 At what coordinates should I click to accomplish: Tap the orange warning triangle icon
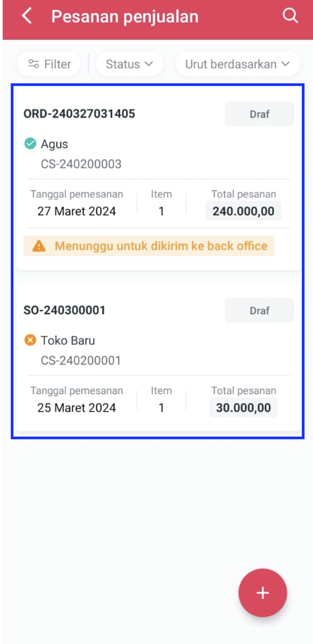pos(39,246)
